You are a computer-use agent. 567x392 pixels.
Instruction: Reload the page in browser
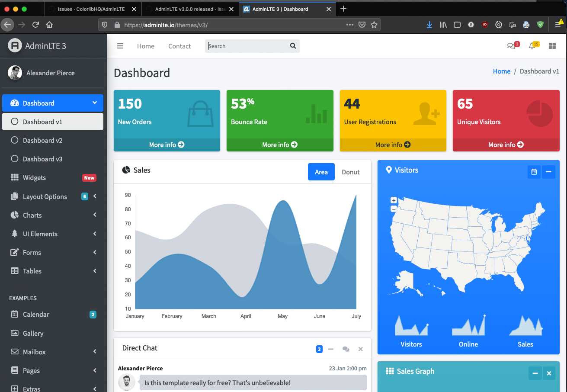tap(35, 25)
